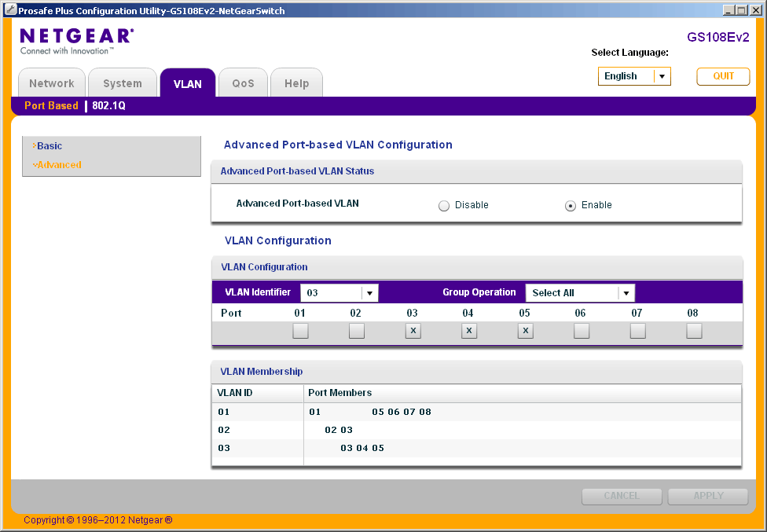Open the System tab

123,83
